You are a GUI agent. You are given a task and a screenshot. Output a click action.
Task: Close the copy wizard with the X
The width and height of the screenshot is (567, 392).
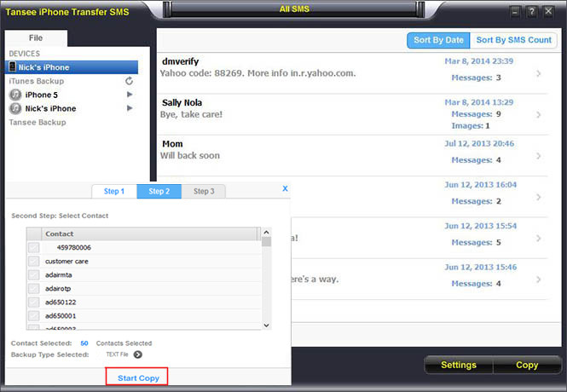285,188
